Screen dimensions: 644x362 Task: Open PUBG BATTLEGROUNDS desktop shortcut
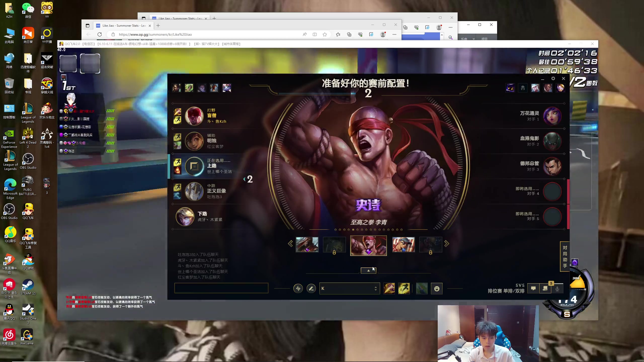28,186
